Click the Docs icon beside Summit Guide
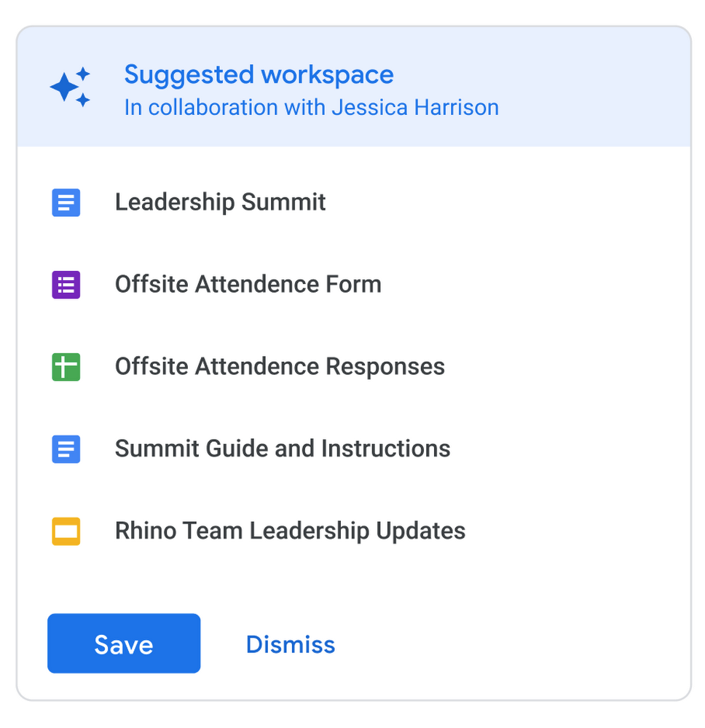The width and height of the screenshot is (705, 728). pos(66,449)
